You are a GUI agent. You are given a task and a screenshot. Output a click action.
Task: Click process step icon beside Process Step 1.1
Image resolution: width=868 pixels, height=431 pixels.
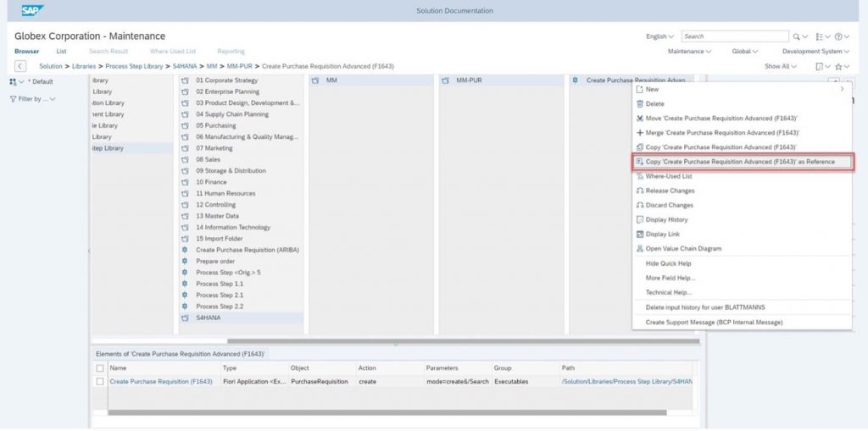(x=185, y=284)
